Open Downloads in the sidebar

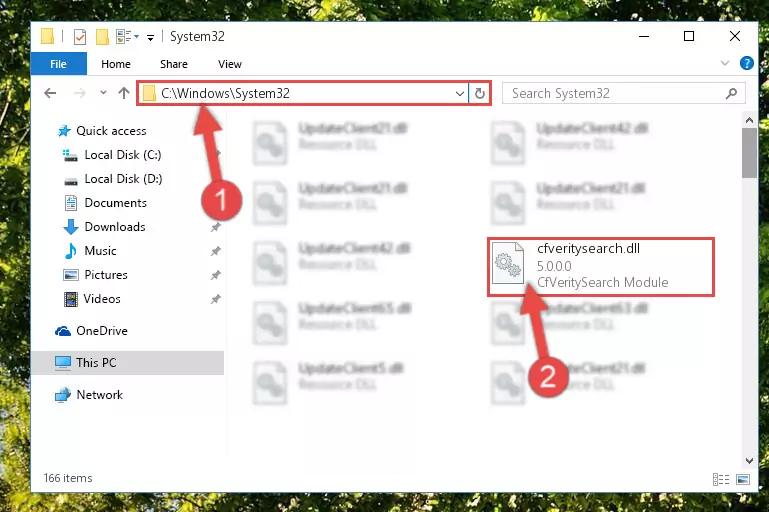(x=115, y=227)
